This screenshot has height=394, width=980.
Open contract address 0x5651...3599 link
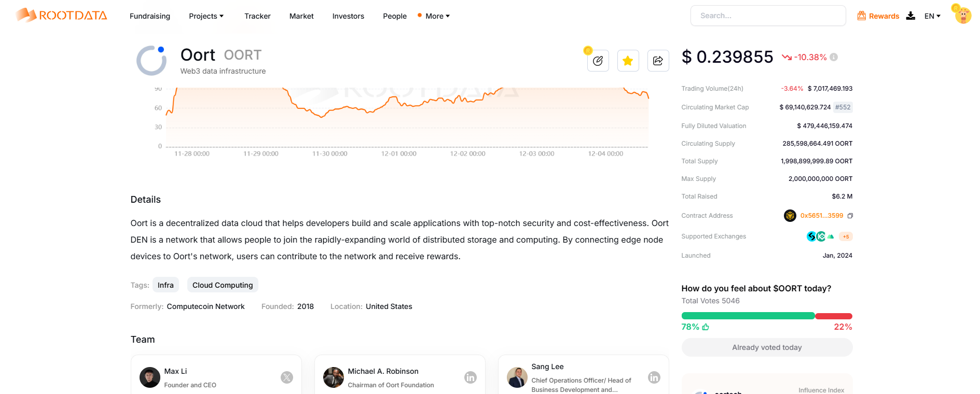822,216
